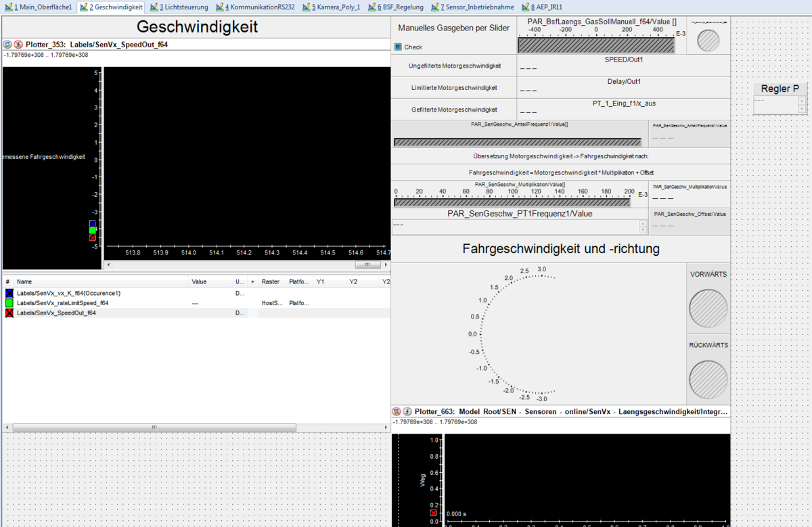The height and width of the screenshot is (527, 812).
Task: Click the first icon in the Plotter_663 header
Action: point(397,411)
